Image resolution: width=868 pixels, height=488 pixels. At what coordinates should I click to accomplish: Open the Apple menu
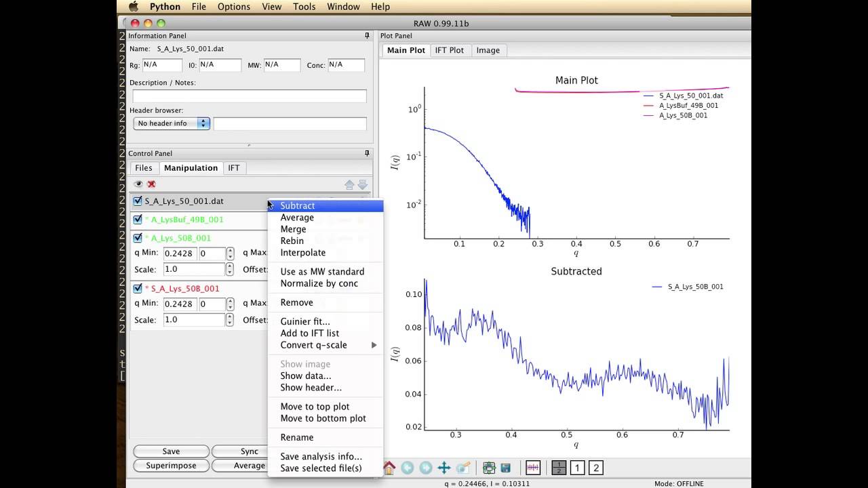coord(134,7)
